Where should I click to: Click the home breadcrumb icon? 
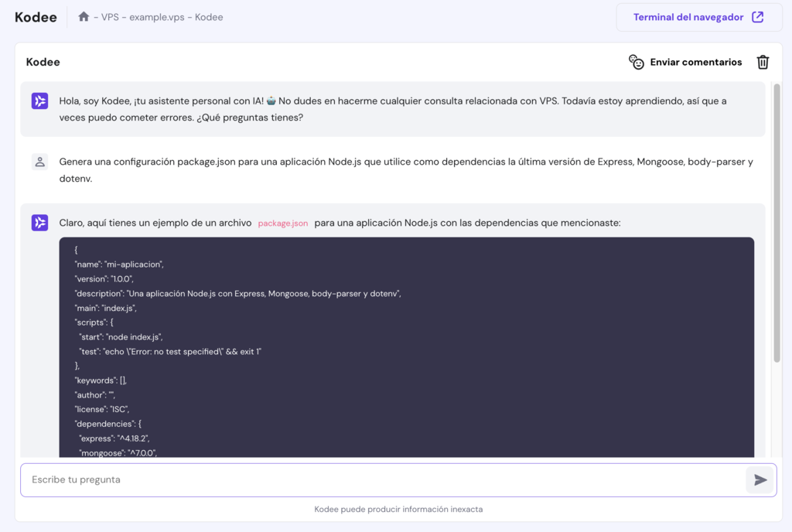coord(84,15)
